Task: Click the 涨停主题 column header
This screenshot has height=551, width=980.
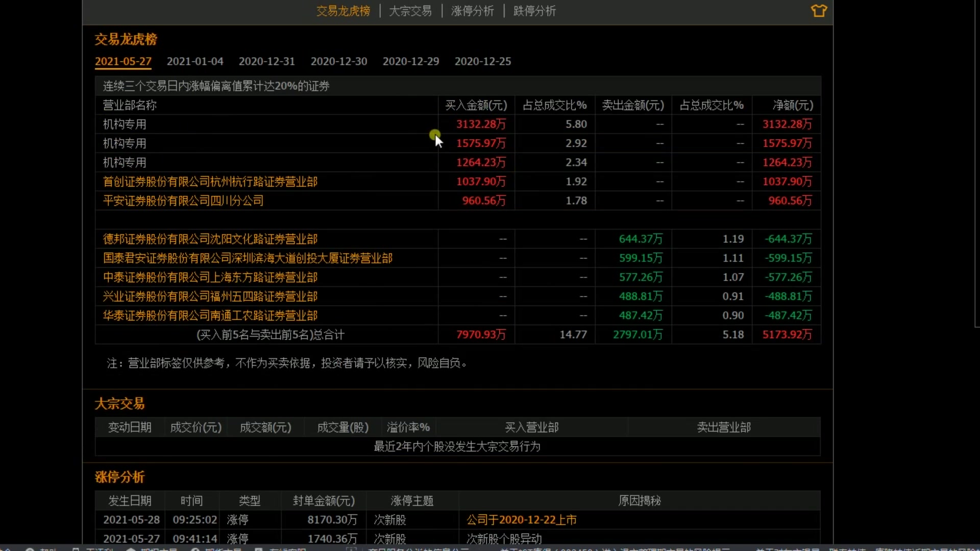Action: (412, 501)
